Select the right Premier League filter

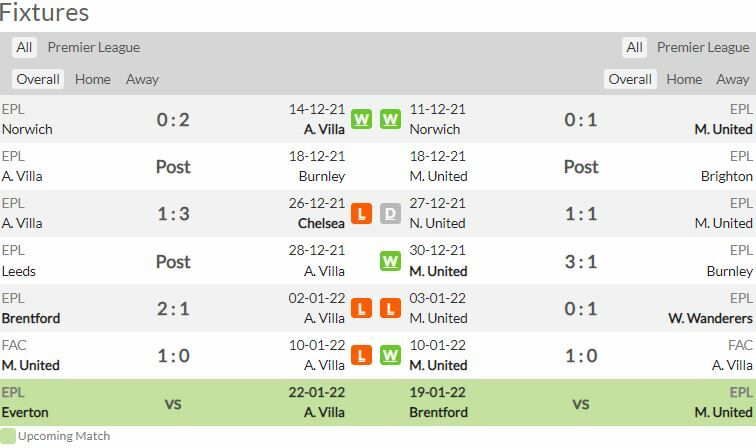703,47
